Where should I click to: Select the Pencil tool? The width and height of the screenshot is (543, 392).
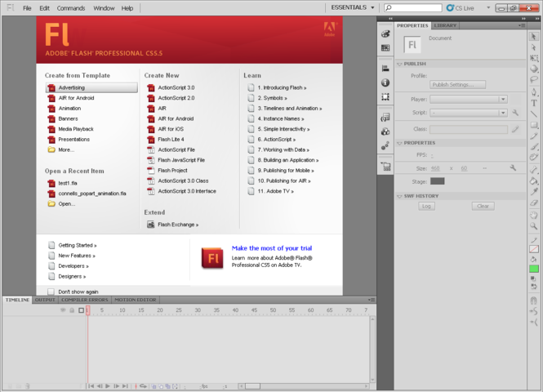pos(534,136)
